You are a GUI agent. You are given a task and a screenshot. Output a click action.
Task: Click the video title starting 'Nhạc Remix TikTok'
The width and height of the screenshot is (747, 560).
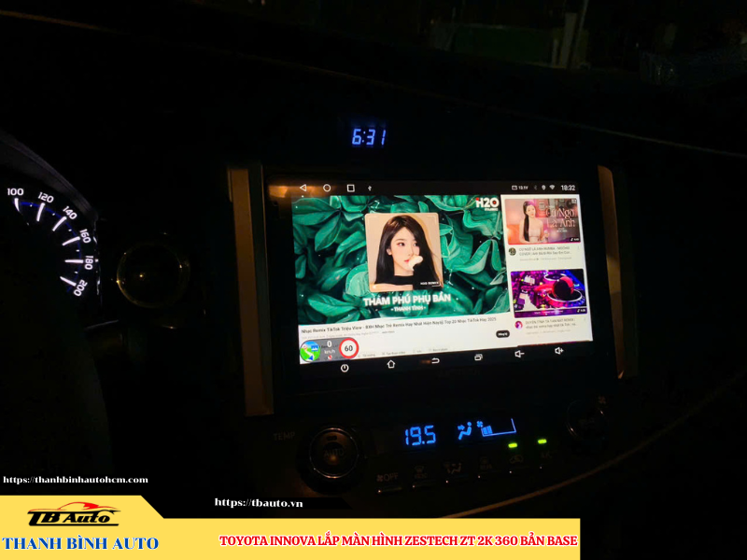[x=399, y=325]
